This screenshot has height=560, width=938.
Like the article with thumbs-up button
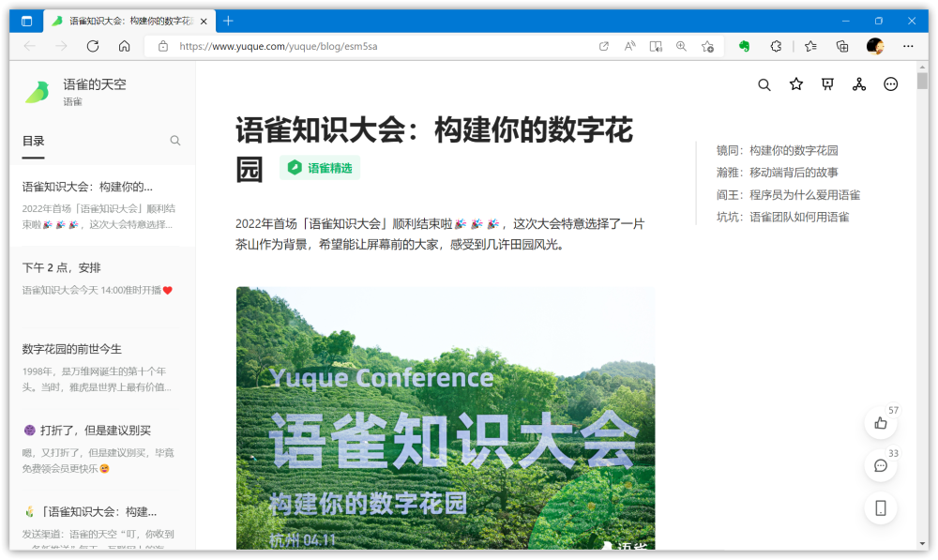[x=881, y=423]
